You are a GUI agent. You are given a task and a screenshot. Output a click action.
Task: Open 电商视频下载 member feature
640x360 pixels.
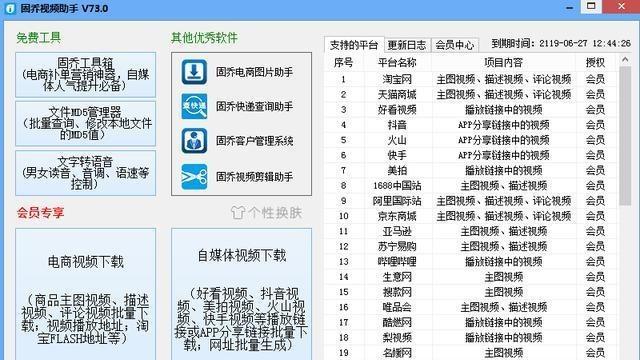pyautogui.click(x=86, y=294)
